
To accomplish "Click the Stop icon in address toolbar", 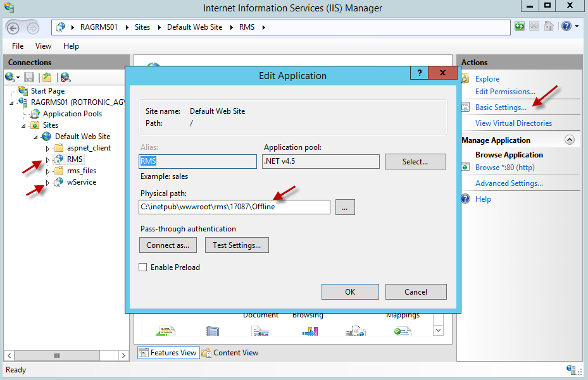I will 534,26.
